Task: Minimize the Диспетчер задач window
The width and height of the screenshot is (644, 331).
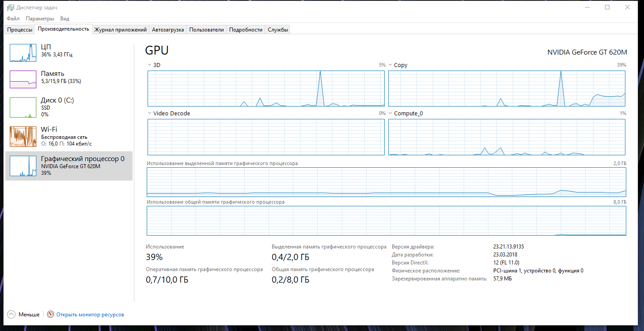Action: coord(587,7)
